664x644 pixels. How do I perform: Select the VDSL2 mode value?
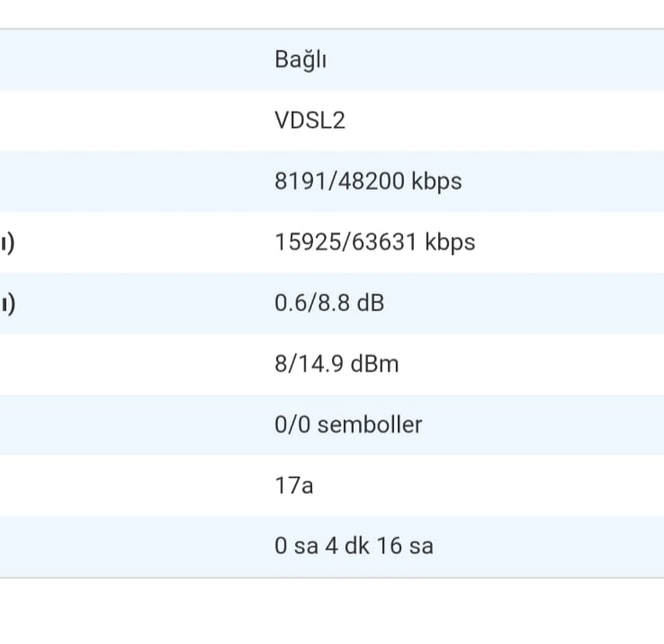(x=310, y=121)
